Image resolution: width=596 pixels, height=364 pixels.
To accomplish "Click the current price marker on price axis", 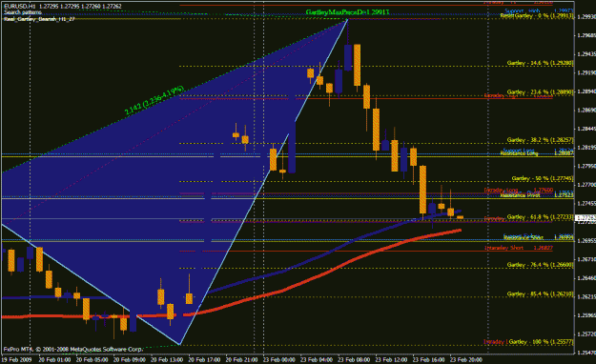I will click(586, 218).
